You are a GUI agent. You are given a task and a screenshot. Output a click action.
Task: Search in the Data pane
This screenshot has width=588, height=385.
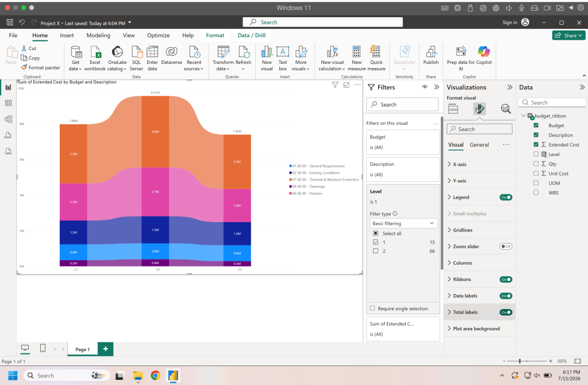[552, 102]
